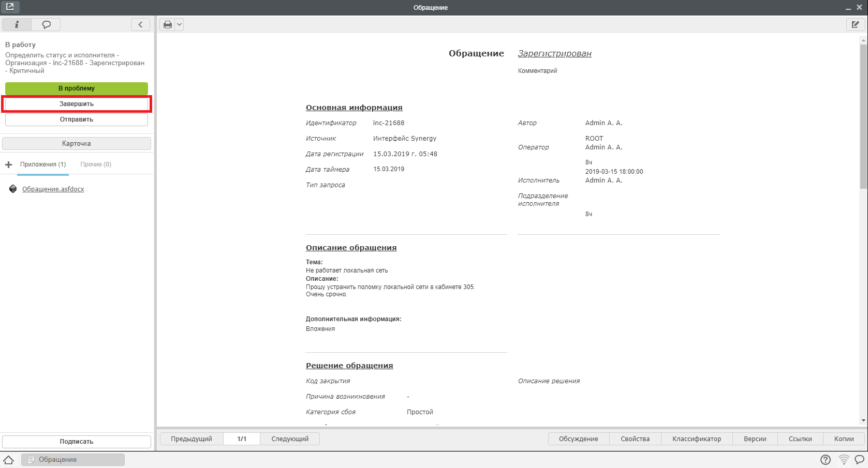Open the 'Классификатор' tab
This screenshot has width=868, height=468.
pos(697,439)
